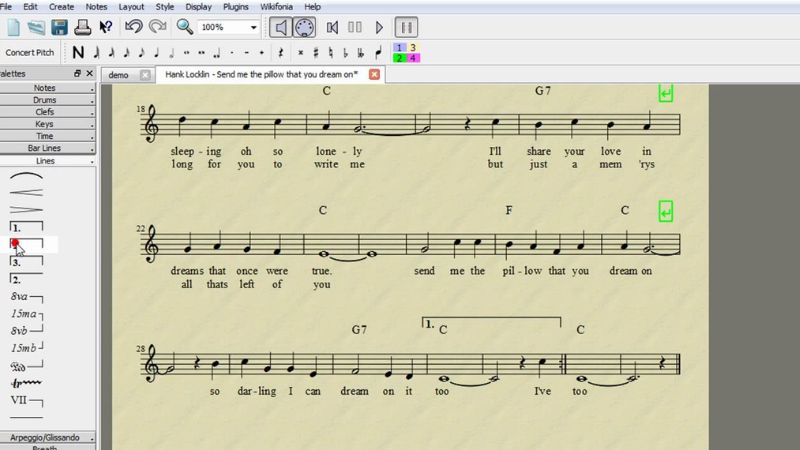Viewport: 800px width, 450px height.
Task: Close the Hank Locklin score tab
Action: click(x=374, y=74)
